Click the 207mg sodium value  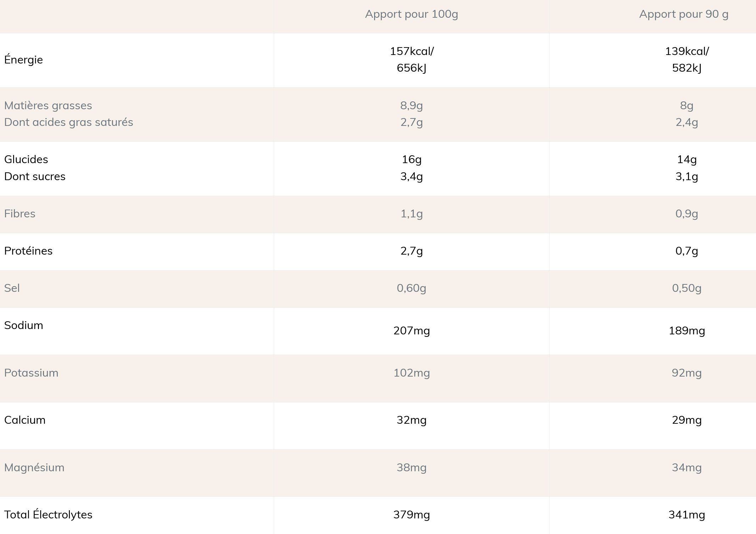pyautogui.click(x=411, y=330)
